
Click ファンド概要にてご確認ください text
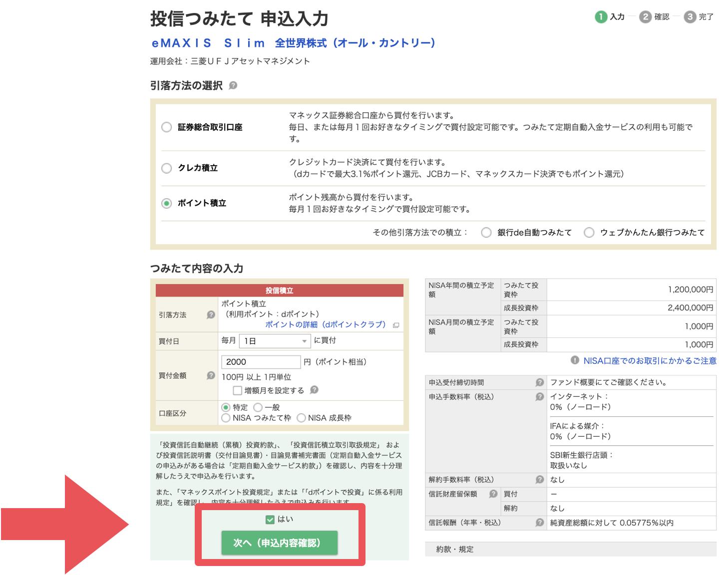click(x=608, y=382)
